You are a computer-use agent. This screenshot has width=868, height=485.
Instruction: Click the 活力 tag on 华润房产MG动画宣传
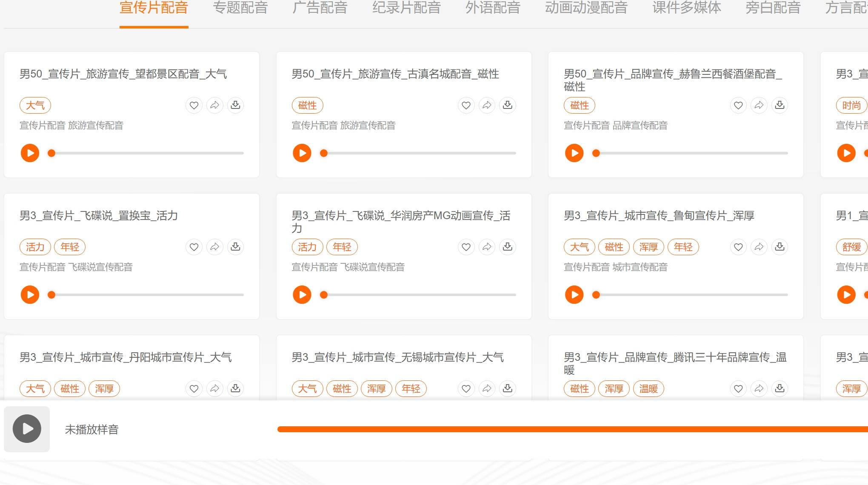click(x=308, y=247)
